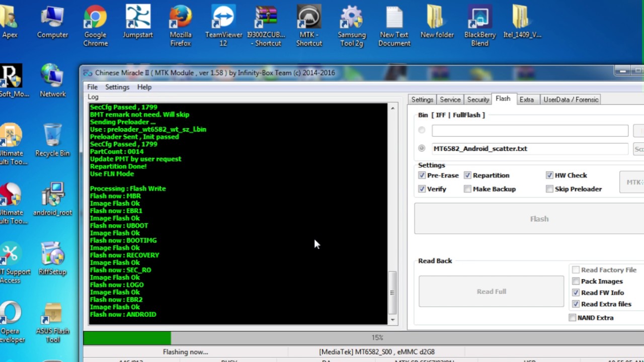Open TeamViewer 12 desktop shortcut
This screenshot has height=362, width=644.
(x=223, y=26)
